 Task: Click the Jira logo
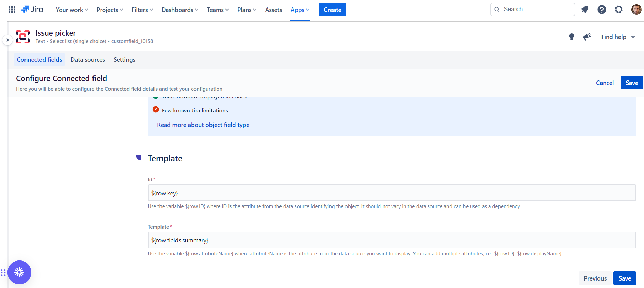[33, 10]
